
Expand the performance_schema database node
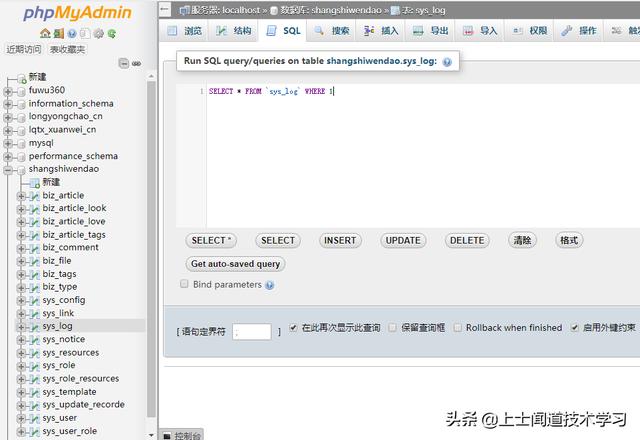[8, 157]
